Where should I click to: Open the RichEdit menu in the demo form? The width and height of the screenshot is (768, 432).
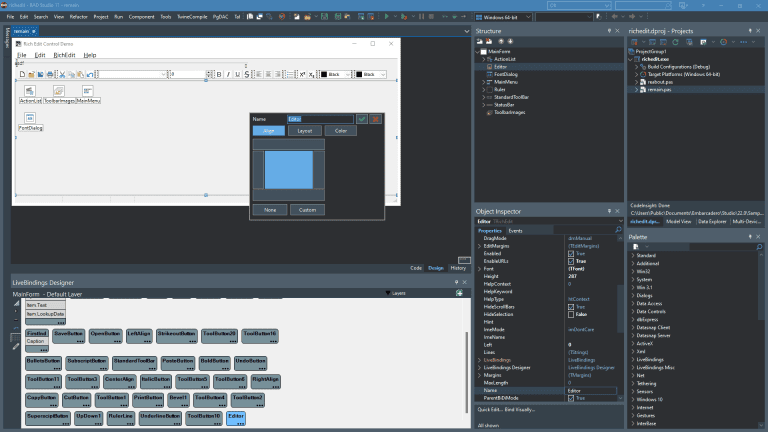(64, 55)
